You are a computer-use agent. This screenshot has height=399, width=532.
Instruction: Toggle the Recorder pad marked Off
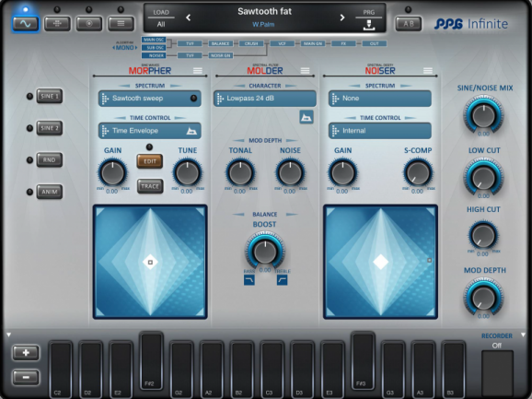tap(497, 372)
